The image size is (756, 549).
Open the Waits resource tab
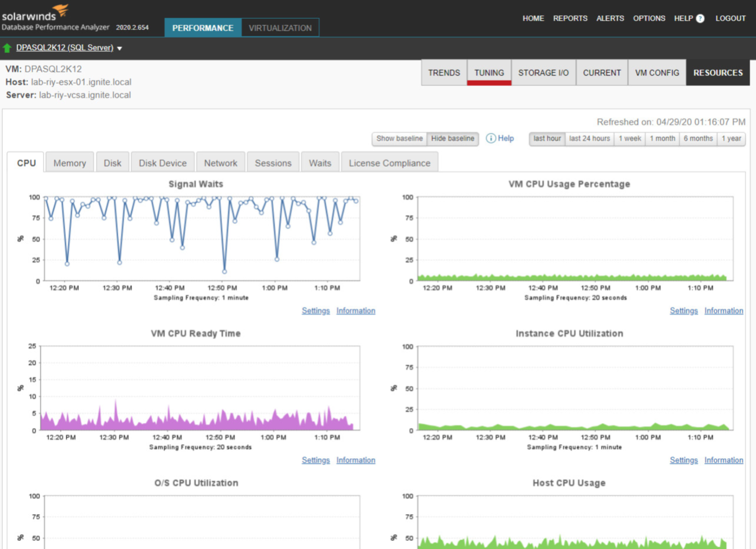[320, 163]
